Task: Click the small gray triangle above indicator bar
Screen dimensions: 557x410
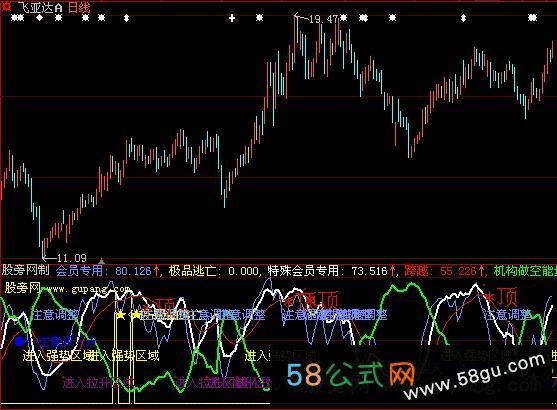Action: [101, 261]
